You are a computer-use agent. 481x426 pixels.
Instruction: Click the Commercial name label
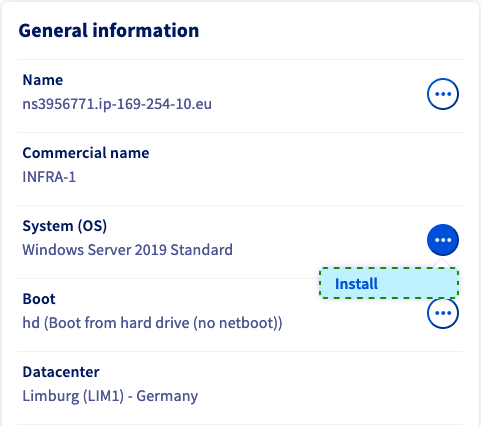click(86, 153)
